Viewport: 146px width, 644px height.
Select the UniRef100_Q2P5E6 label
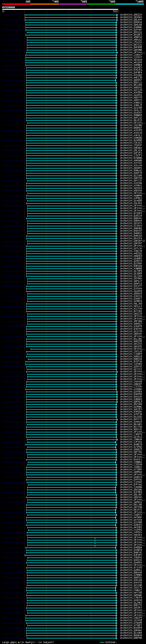pyautogui.click(x=131, y=392)
